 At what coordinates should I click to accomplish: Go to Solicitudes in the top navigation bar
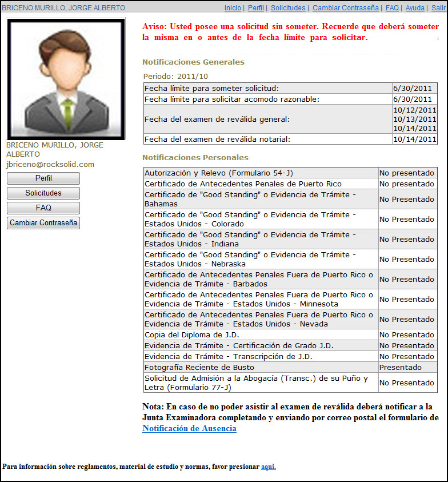(x=288, y=8)
